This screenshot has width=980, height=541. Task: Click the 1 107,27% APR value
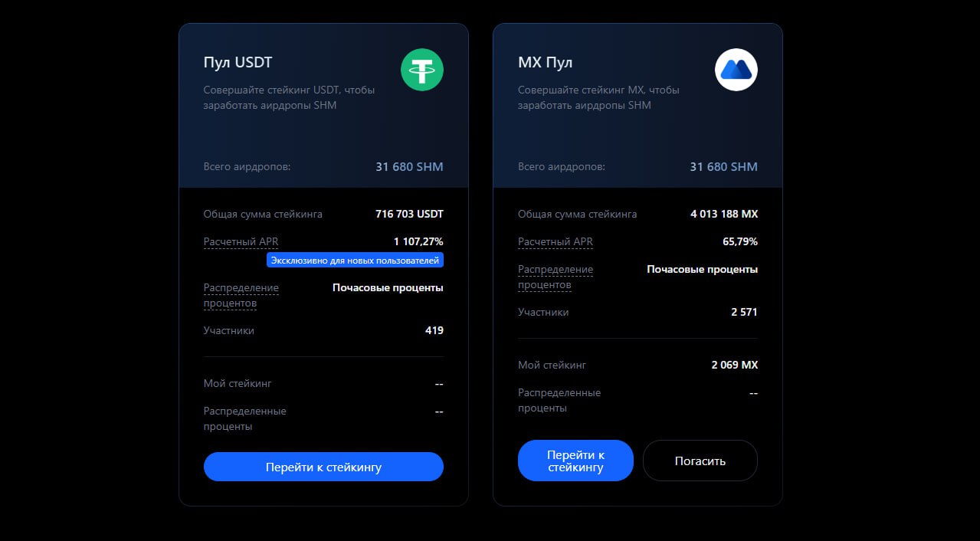(x=418, y=241)
